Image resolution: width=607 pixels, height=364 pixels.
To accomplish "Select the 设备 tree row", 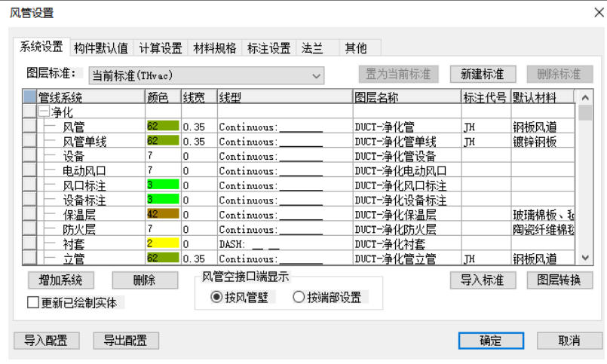I will [74, 156].
